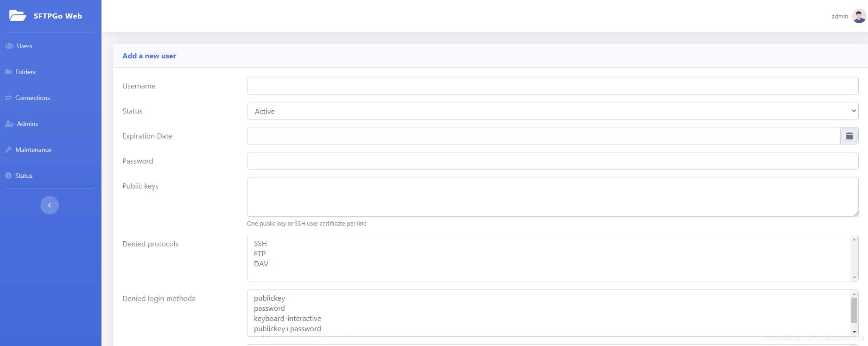Click the Denied protocols scrollbar up arrow
Image resolution: width=868 pixels, height=346 pixels.
click(x=854, y=239)
